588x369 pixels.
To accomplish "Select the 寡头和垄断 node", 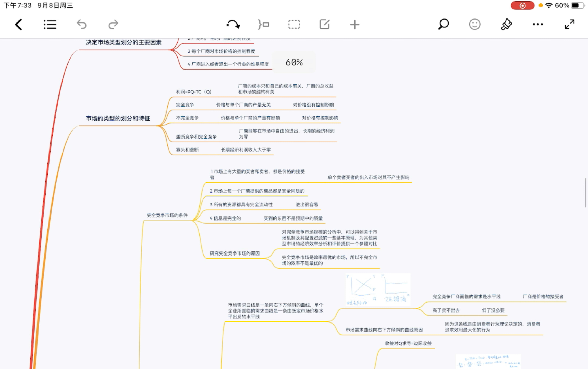I will click(x=187, y=150).
